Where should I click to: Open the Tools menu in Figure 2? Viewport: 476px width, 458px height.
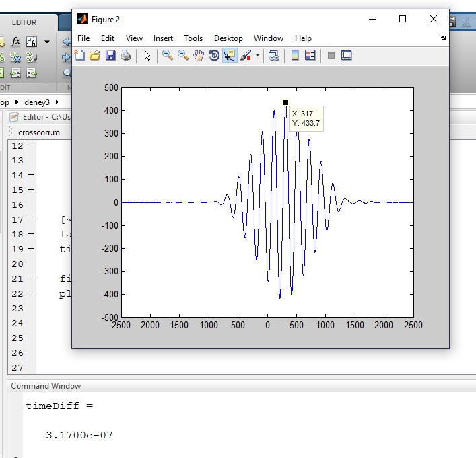pos(193,38)
